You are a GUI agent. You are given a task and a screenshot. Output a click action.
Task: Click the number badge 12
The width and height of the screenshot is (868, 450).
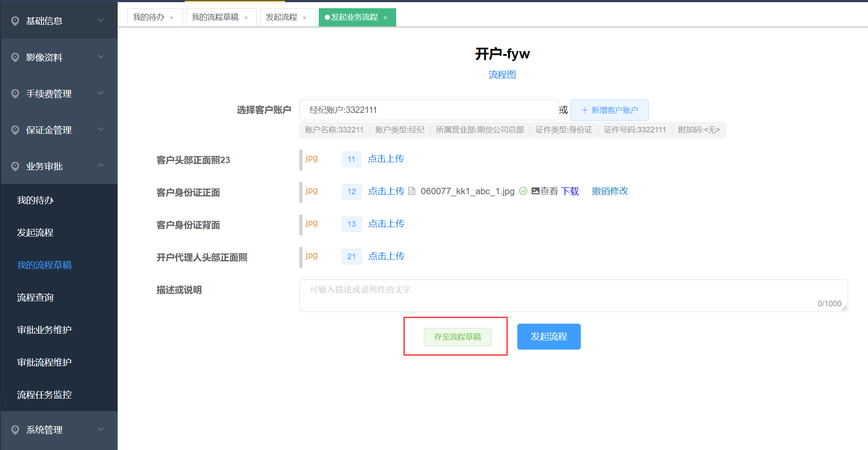pos(352,192)
